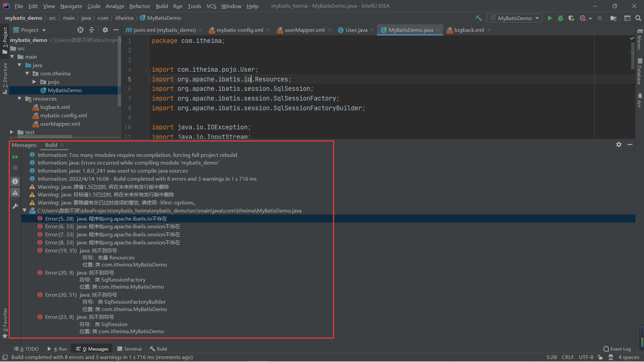The height and width of the screenshot is (362, 644).
Task: Open the Event Log
Action: [x=620, y=349]
